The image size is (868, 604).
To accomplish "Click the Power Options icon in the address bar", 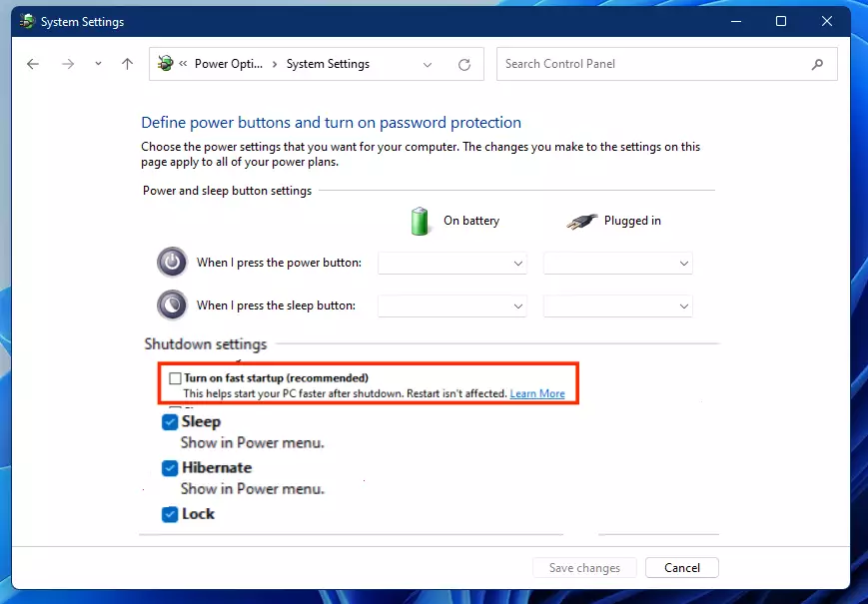I will (165, 64).
